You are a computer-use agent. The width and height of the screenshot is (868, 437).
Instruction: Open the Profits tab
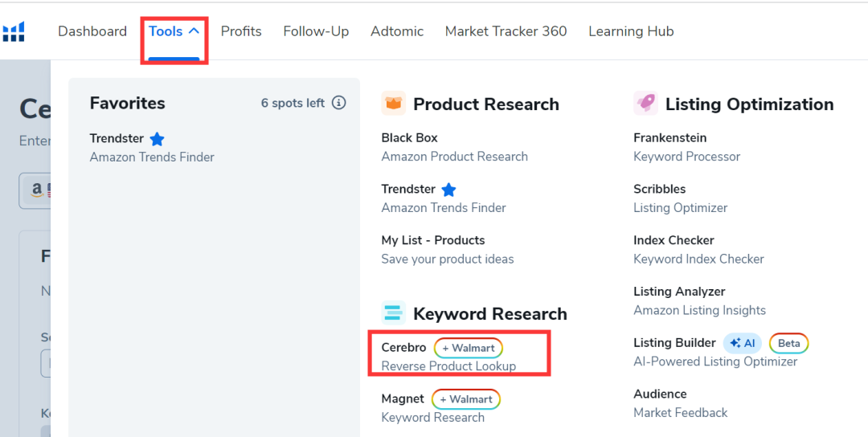241,31
